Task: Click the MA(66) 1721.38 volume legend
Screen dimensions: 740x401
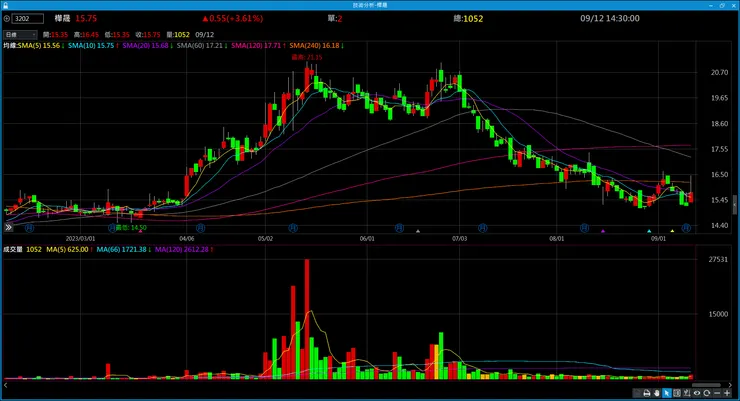Action: pos(121,249)
